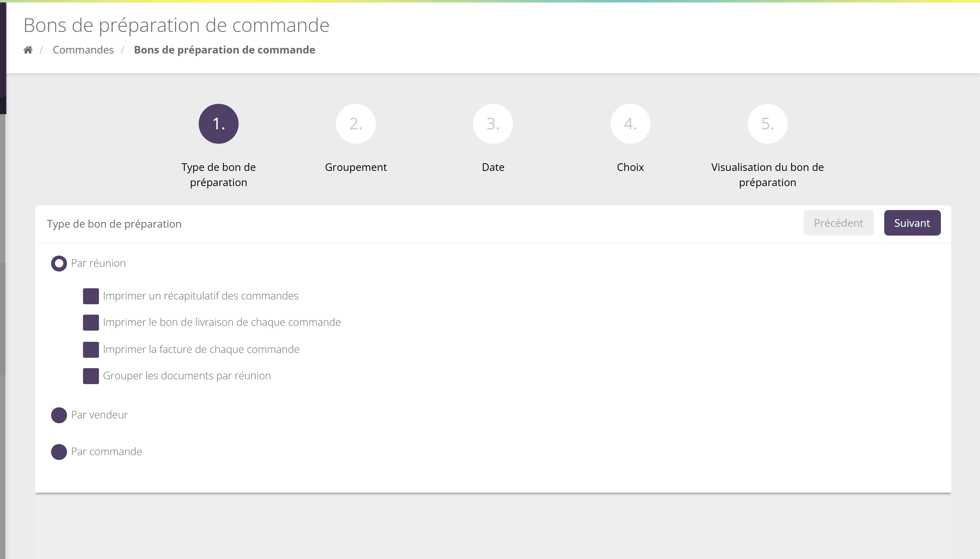Jump to step 3 Date circle
The width and height of the screenshot is (980, 559).
(x=493, y=124)
